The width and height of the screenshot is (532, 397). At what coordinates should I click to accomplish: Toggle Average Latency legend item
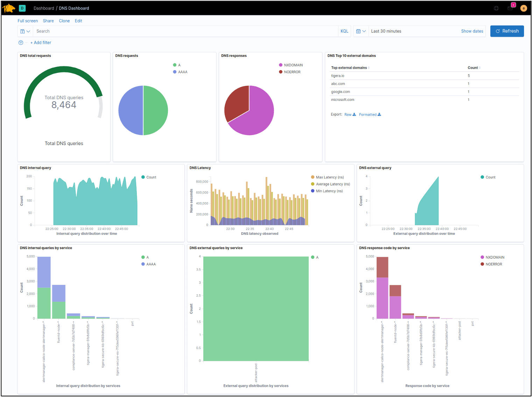(330, 184)
